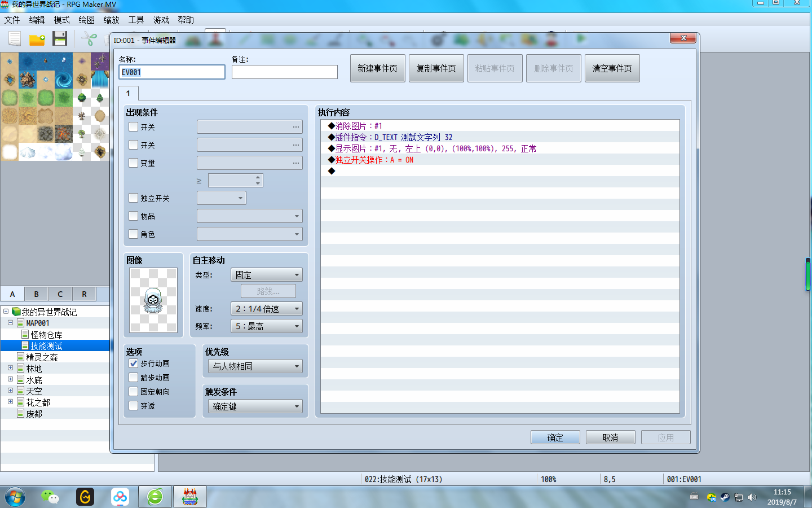Open the green e browser taskbar icon

[155, 497]
